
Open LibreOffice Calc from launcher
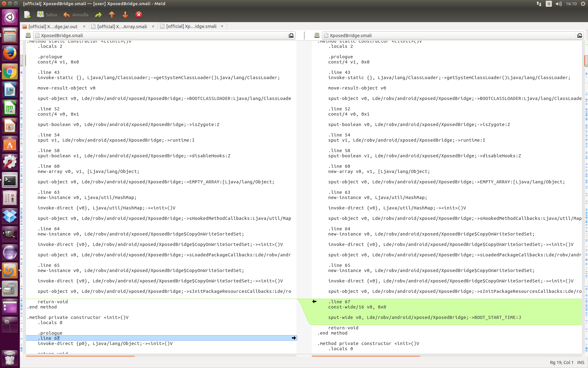(x=10, y=108)
